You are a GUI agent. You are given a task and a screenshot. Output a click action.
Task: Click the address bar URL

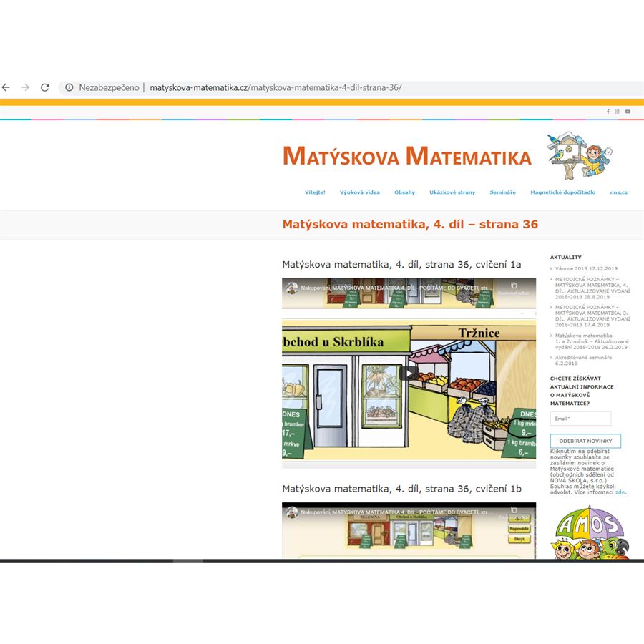(275, 87)
